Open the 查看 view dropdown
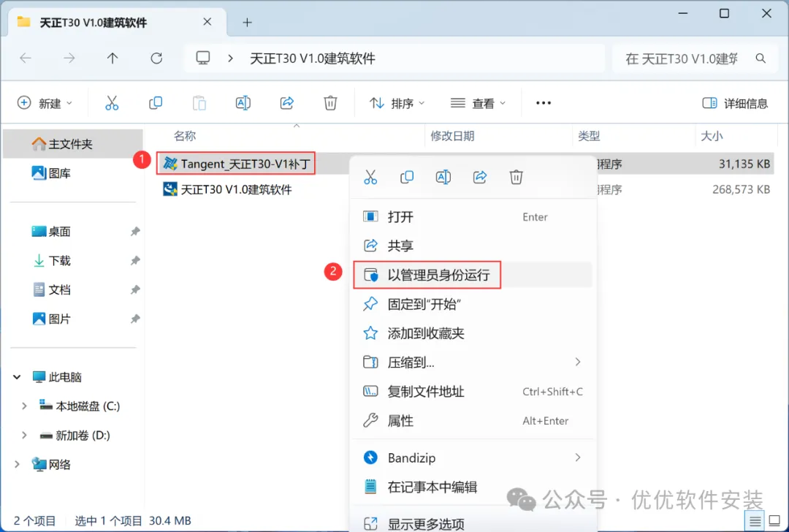 point(478,103)
